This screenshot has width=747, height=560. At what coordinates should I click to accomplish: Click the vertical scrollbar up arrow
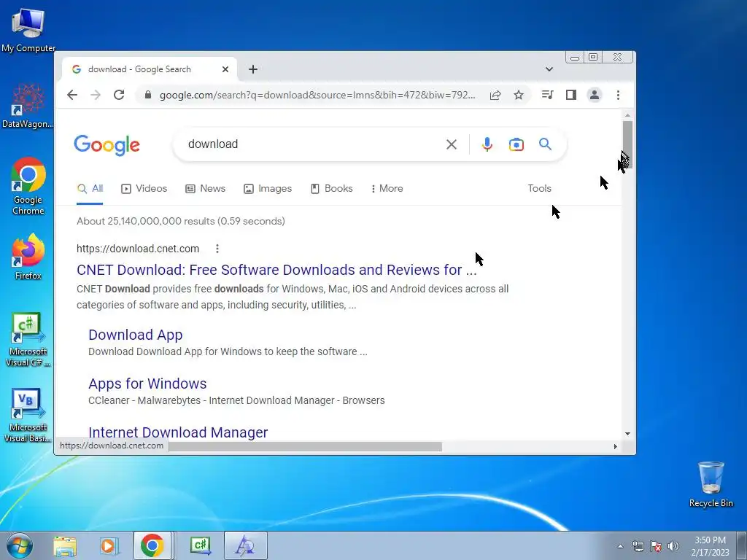[x=627, y=116]
